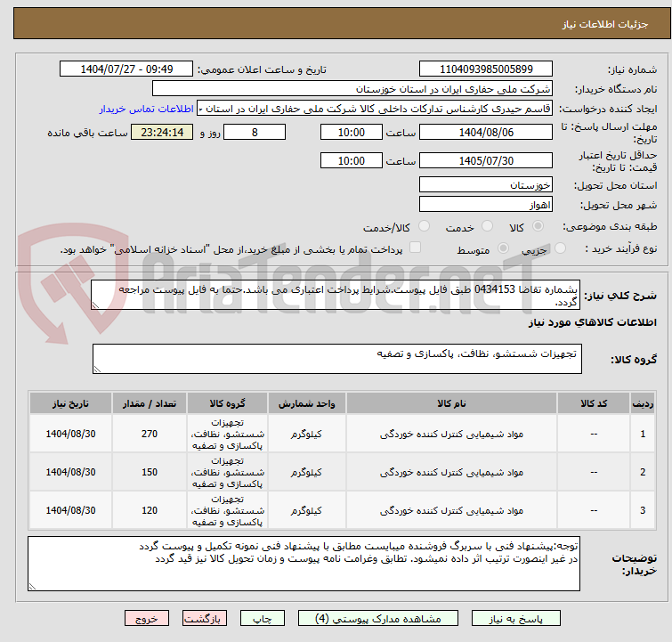The width and height of the screenshot is (672, 642).
Task: Click the نام دستگاه خریدار field
Action: pyautogui.click(x=352, y=89)
